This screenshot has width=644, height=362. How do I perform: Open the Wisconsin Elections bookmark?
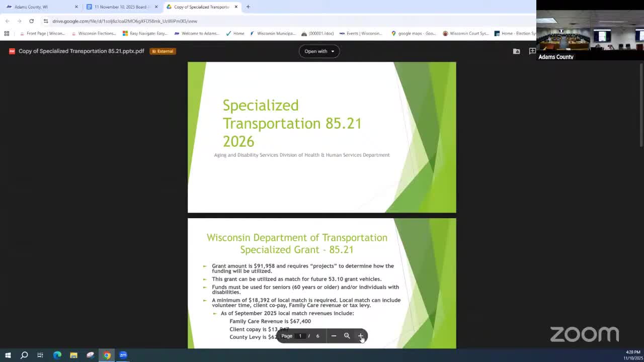94,34
